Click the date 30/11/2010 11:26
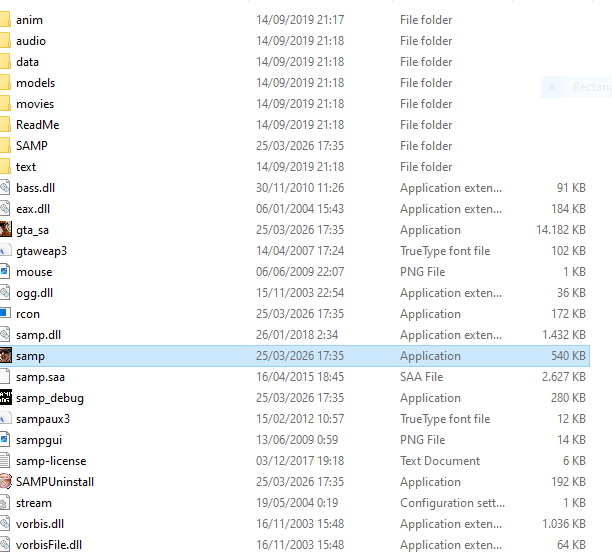Viewport: 612px width, 559px height. click(x=300, y=188)
